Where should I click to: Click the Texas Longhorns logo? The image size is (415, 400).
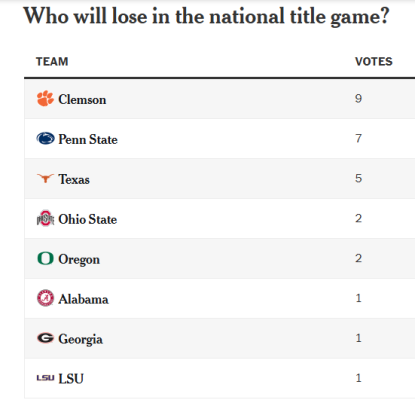point(45,179)
